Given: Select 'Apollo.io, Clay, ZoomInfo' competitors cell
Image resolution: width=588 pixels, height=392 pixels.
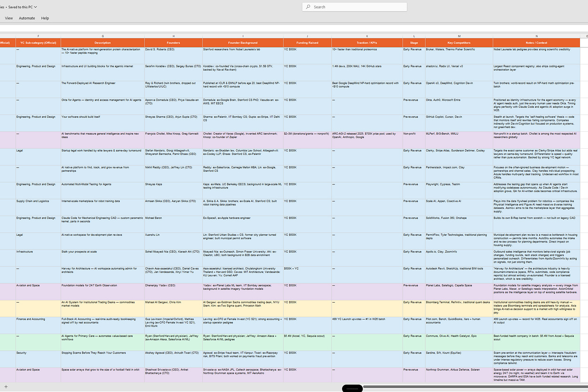Looking at the screenshot, I should coord(459,259).
